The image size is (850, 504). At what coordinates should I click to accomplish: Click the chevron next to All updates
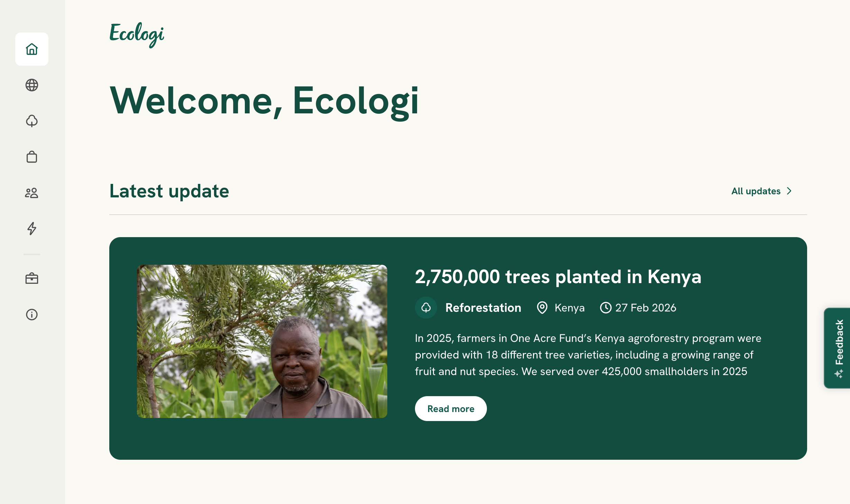[789, 191]
